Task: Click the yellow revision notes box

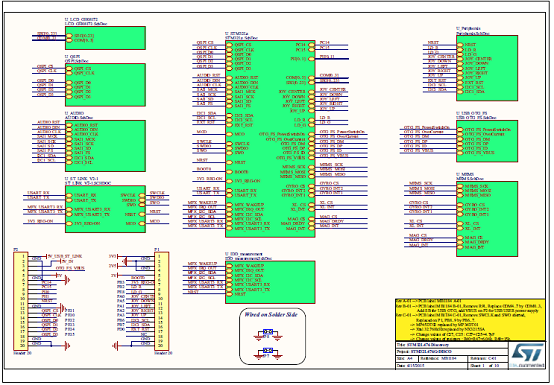Action: coord(470,320)
